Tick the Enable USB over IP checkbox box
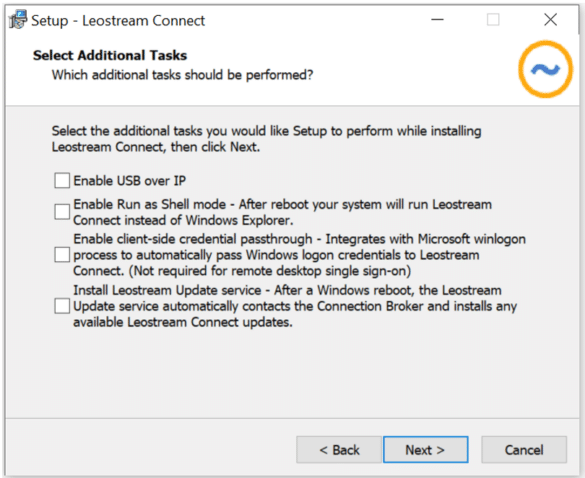 62,180
